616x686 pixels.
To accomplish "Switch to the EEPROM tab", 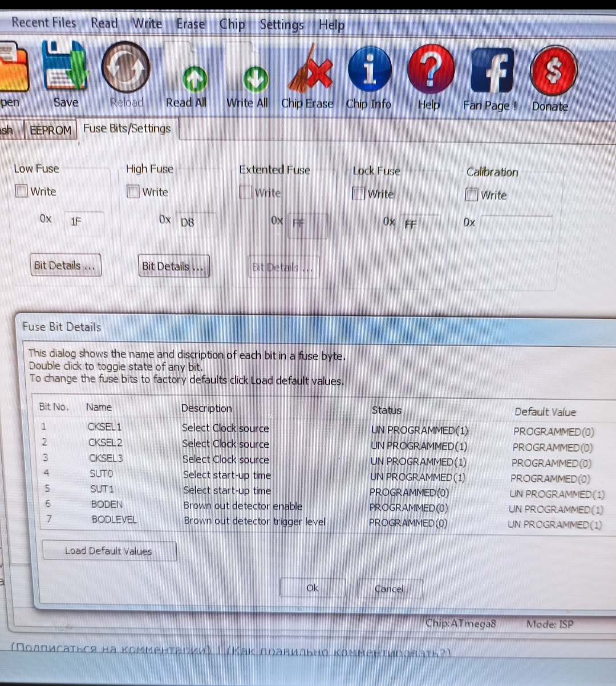I will [51, 130].
